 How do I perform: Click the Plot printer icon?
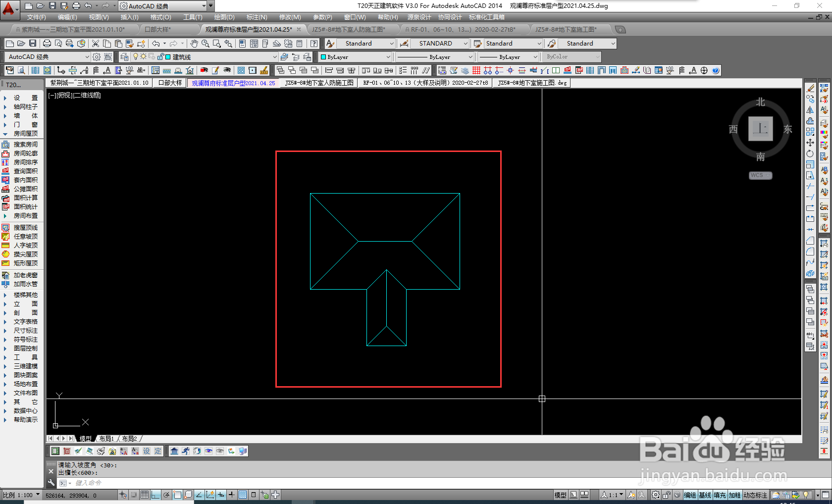(47, 44)
